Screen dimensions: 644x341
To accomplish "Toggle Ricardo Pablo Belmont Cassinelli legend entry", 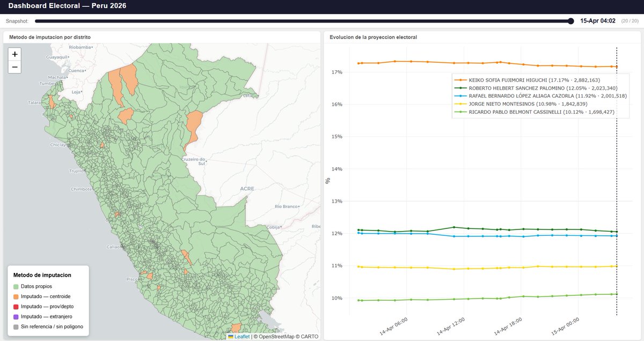I will pyautogui.click(x=534, y=112).
